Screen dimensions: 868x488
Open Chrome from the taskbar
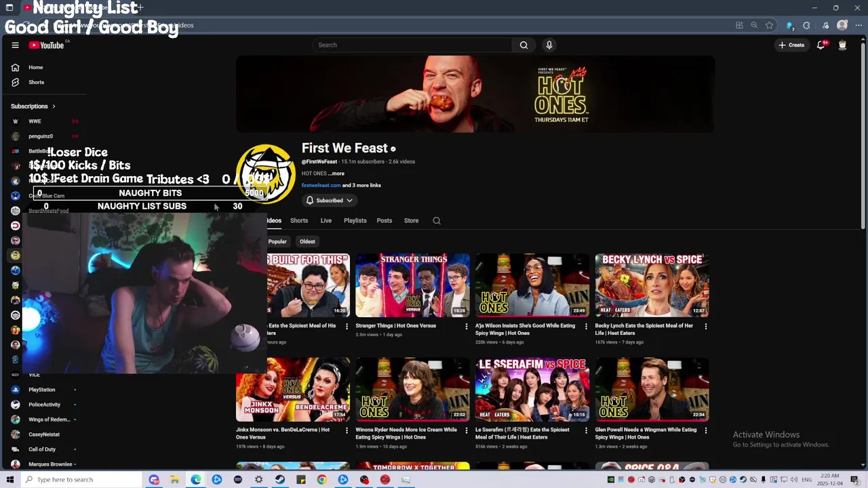click(321, 480)
